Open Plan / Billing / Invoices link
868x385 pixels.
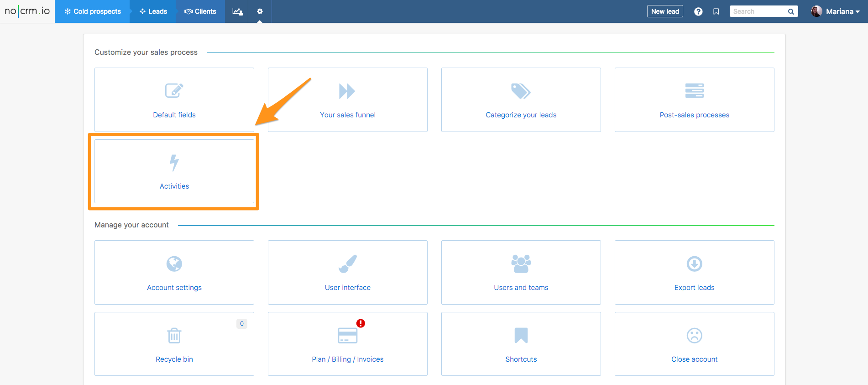coord(348,359)
